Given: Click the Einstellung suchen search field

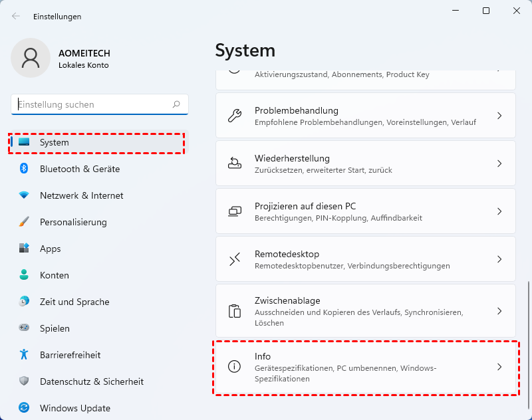Looking at the screenshot, I should pos(93,104).
